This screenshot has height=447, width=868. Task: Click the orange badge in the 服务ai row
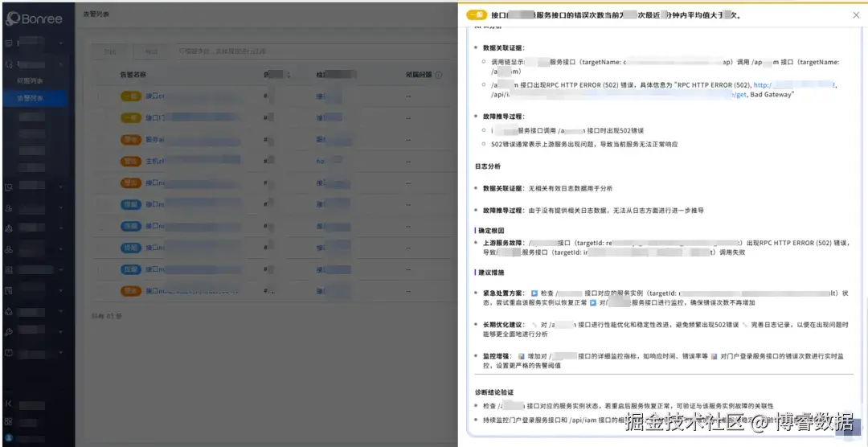(131, 140)
